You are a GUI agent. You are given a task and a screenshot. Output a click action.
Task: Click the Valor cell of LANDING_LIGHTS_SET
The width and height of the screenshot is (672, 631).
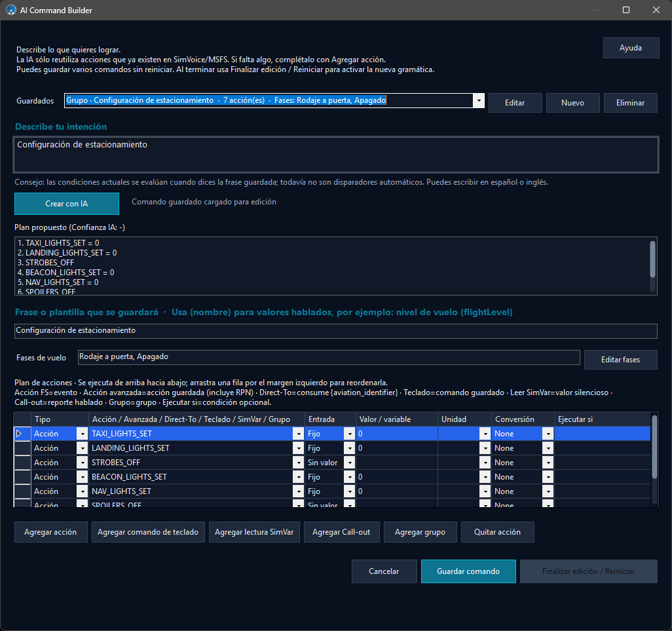(x=396, y=448)
